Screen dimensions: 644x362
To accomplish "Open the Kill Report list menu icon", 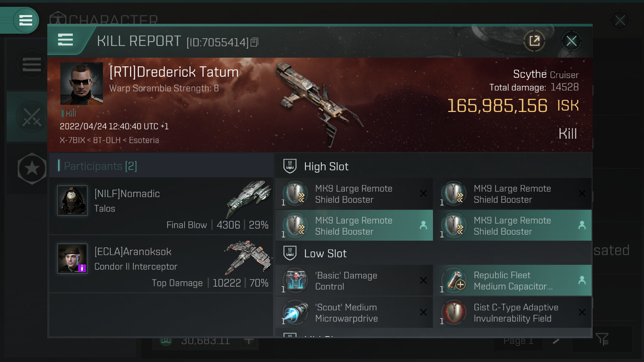I will click(x=65, y=40).
